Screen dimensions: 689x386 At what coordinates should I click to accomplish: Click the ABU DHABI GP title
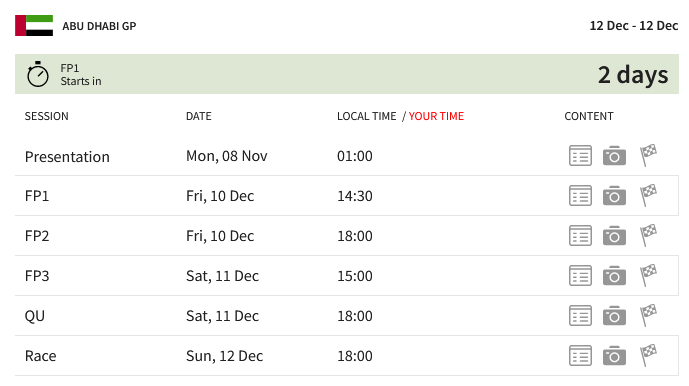pos(99,26)
